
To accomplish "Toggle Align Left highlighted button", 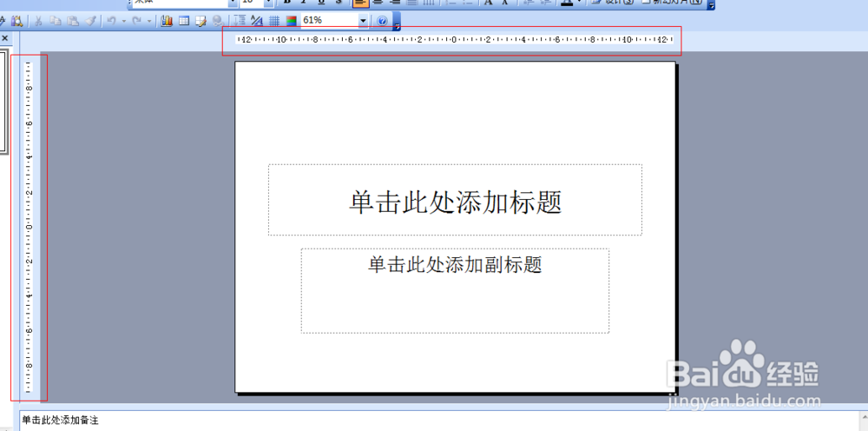I will pyautogui.click(x=360, y=3).
